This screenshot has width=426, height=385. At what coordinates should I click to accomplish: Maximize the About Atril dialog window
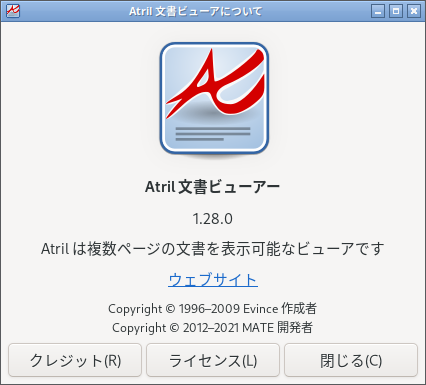pyautogui.click(x=396, y=11)
